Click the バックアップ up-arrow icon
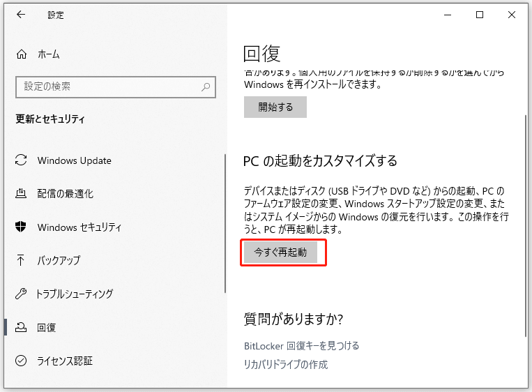This screenshot has height=392, width=532. point(21,260)
